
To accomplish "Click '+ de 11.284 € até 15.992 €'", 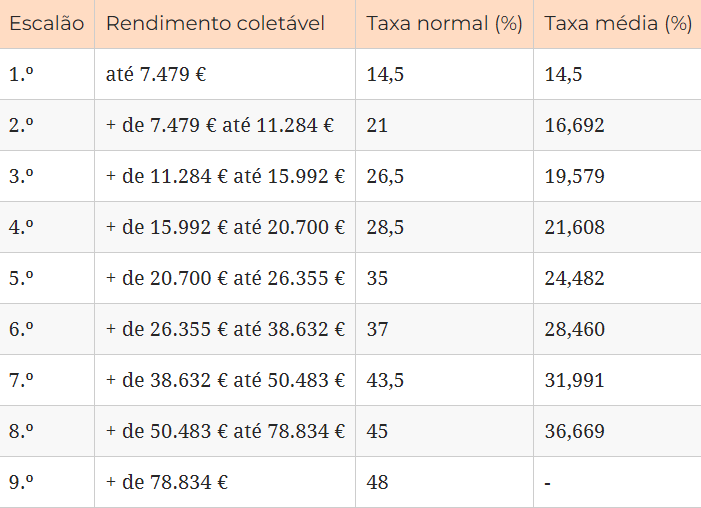I will point(225,176).
